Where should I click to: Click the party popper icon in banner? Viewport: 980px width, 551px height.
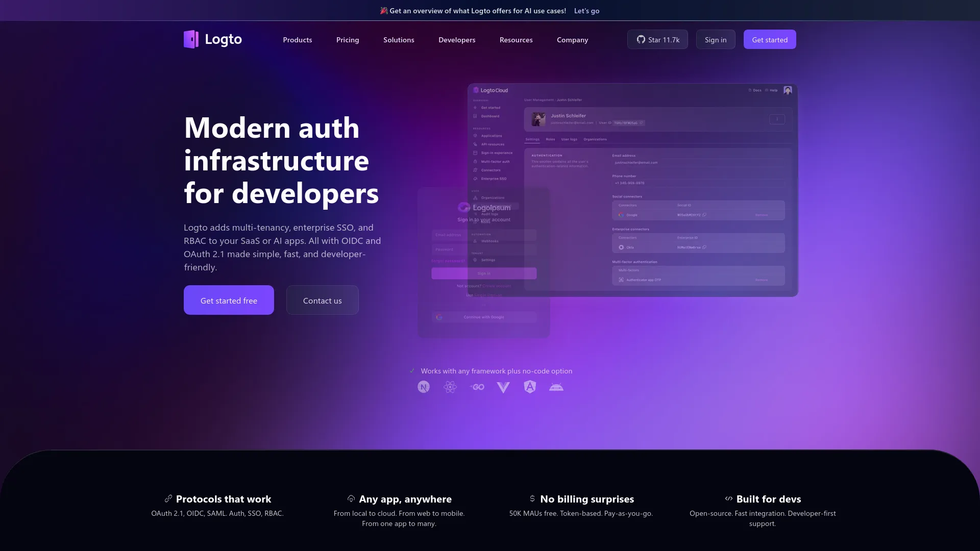point(384,10)
